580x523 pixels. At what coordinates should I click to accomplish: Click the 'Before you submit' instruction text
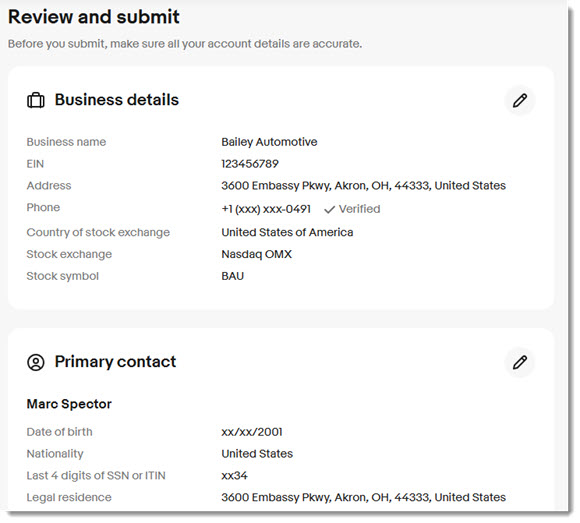[185, 44]
